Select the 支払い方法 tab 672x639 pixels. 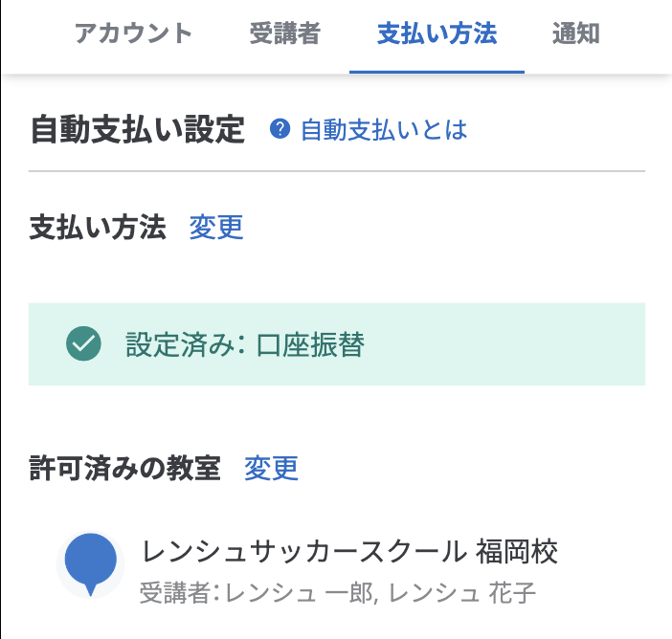click(x=437, y=34)
